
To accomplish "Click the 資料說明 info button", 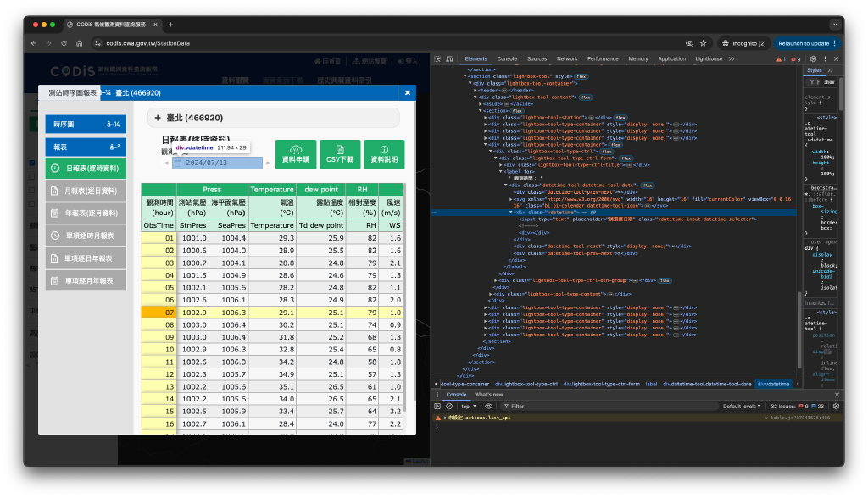I will pos(384,153).
